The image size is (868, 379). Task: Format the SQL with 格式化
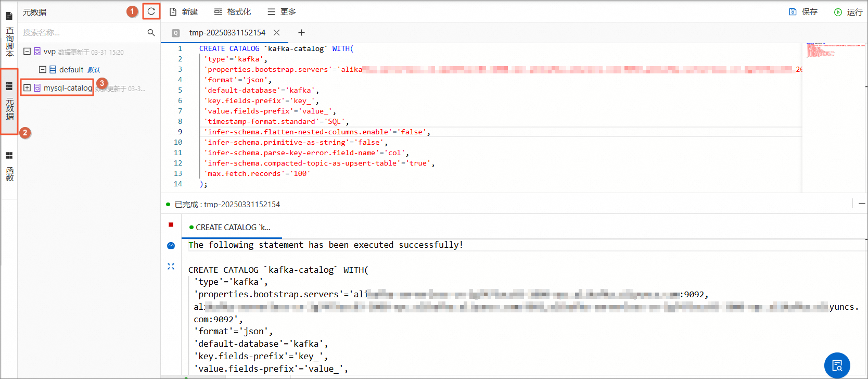pos(233,11)
